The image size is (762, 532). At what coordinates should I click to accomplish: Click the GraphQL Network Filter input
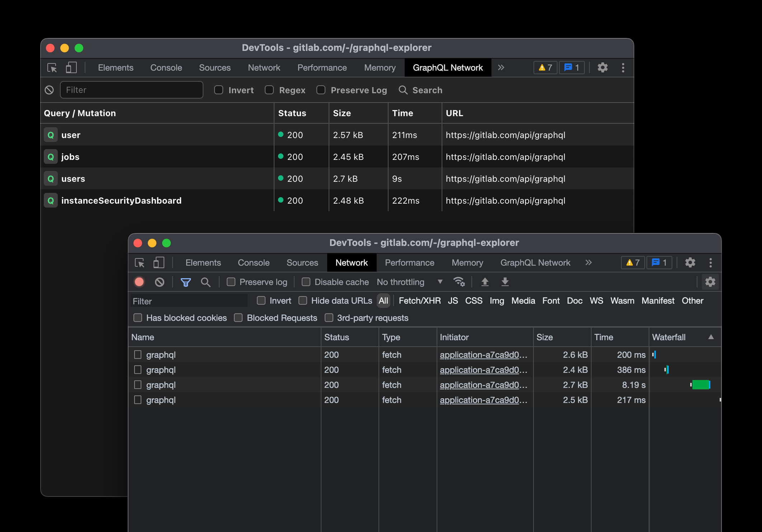[x=131, y=90]
